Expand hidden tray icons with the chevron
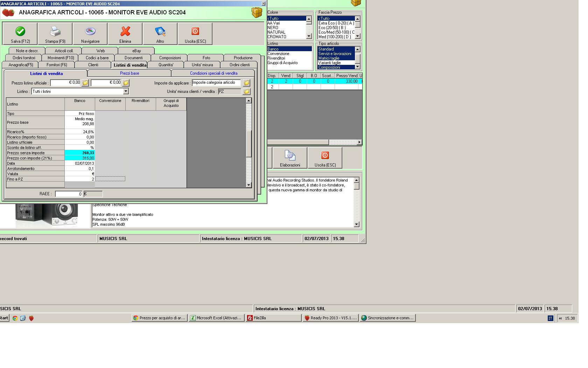This screenshot has height=368, width=588. click(x=560, y=318)
